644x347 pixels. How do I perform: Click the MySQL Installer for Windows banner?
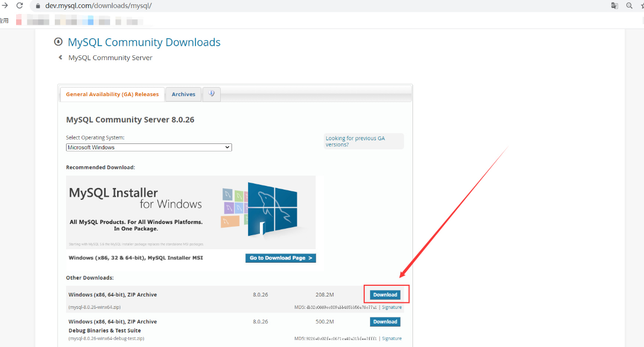191,212
